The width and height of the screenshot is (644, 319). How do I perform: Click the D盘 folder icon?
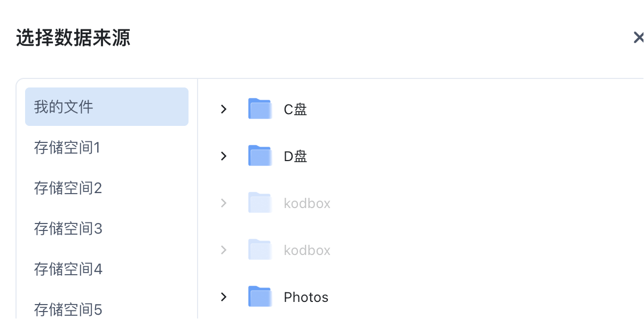260,156
